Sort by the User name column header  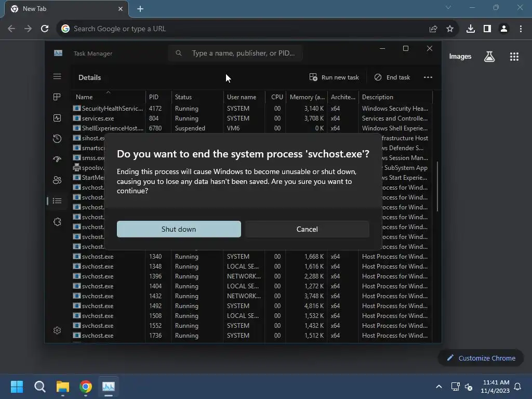pos(244,97)
